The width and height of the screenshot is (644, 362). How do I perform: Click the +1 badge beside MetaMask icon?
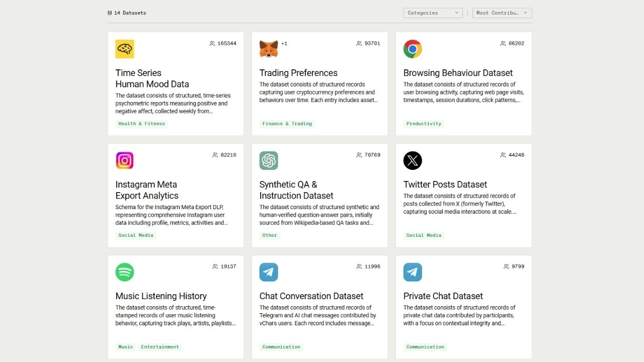pos(284,44)
